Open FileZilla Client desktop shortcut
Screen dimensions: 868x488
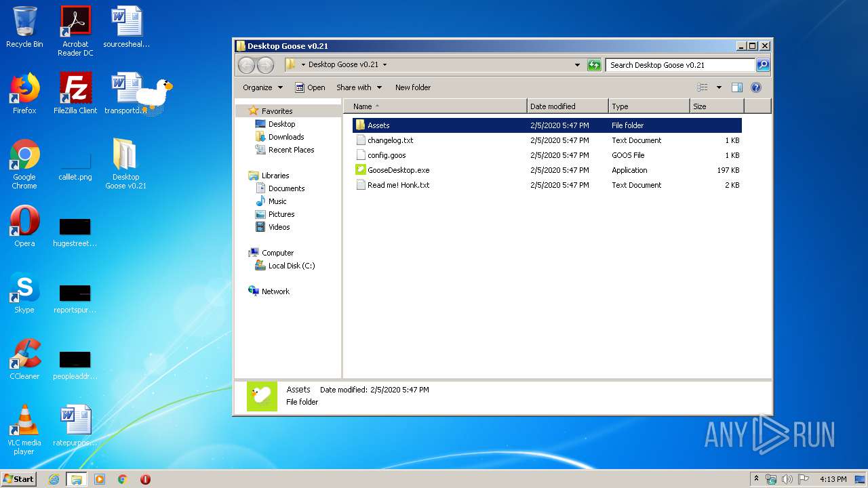[x=75, y=94]
